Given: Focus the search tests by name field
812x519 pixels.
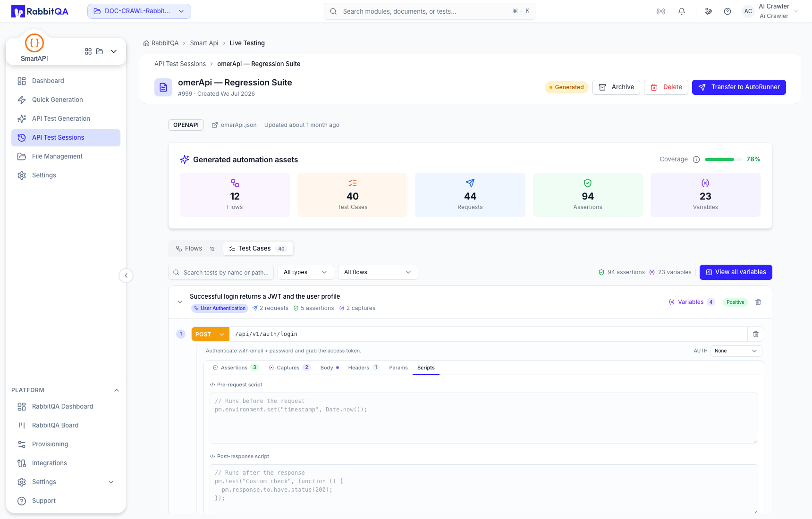Looking at the screenshot, I should 221,272.
